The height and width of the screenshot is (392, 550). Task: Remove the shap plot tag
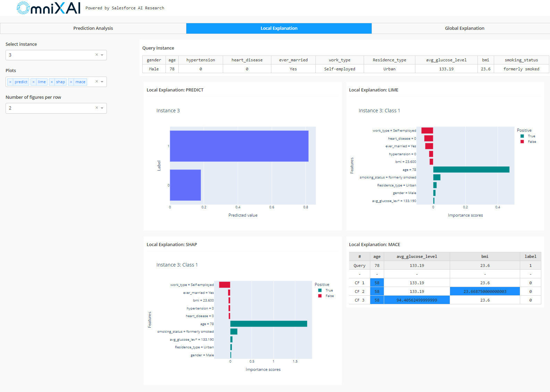[x=52, y=82]
